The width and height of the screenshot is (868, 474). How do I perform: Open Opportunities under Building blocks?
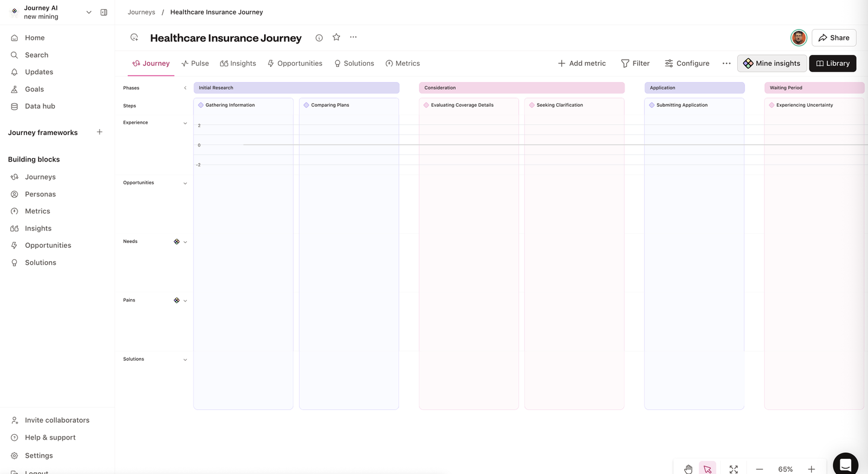click(x=48, y=245)
